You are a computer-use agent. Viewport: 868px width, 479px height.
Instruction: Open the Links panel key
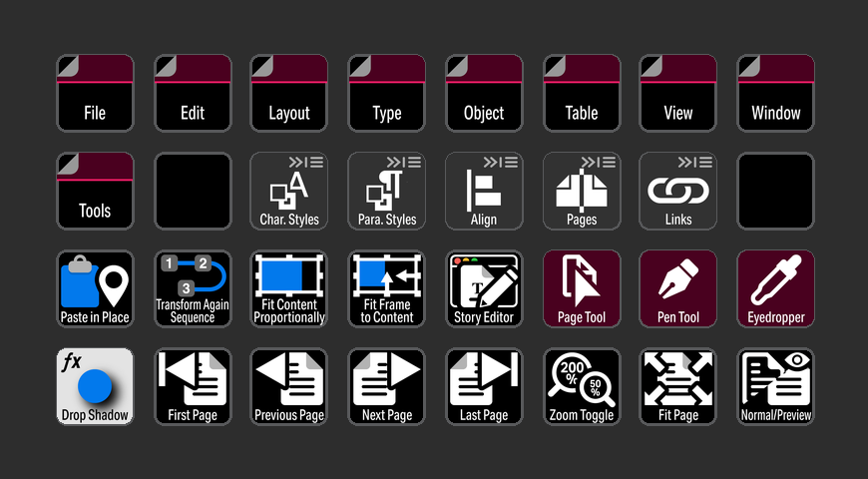(678, 191)
